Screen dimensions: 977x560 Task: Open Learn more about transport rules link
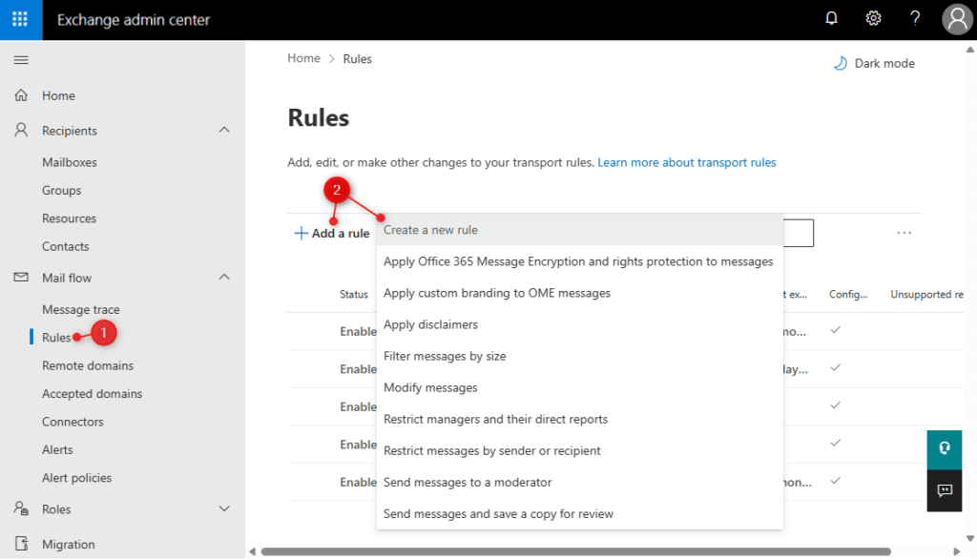(x=686, y=163)
